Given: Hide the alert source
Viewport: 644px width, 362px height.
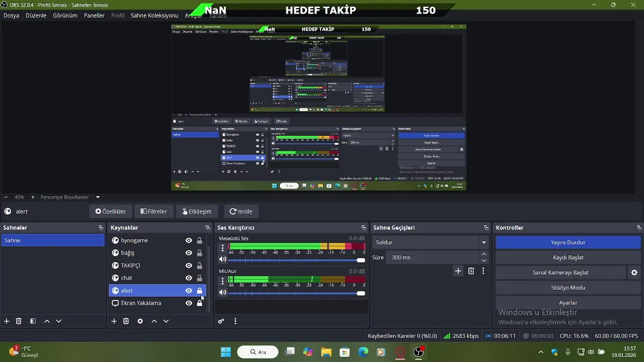Looking at the screenshot, I should tap(189, 291).
